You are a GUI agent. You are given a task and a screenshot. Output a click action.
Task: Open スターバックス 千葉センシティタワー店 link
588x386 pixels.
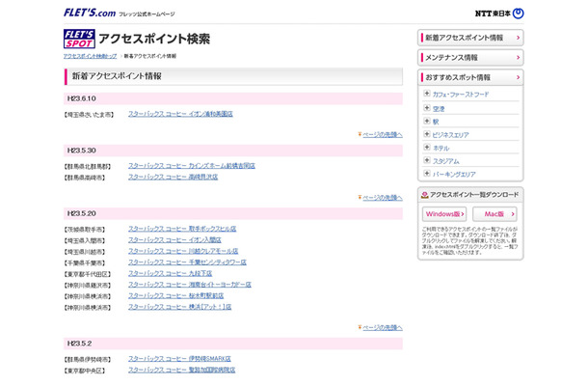coord(187,262)
